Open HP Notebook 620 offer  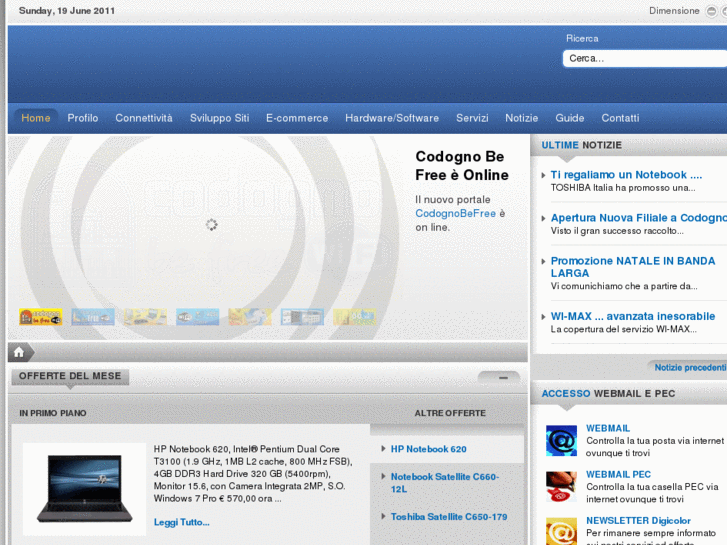click(428, 449)
